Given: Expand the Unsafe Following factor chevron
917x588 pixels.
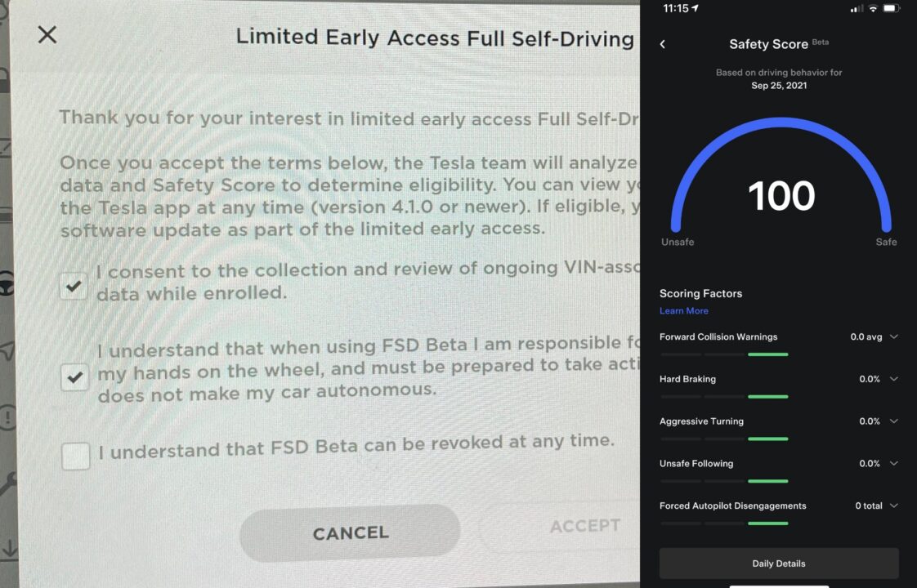Looking at the screenshot, I should point(893,463).
